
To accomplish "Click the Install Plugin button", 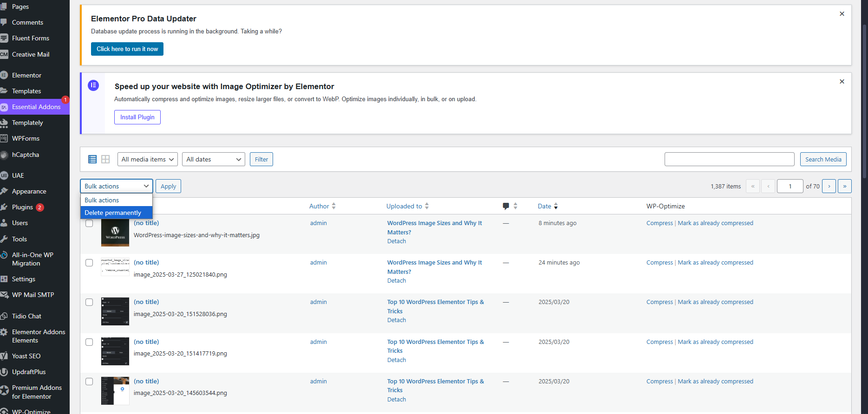I will point(137,117).
